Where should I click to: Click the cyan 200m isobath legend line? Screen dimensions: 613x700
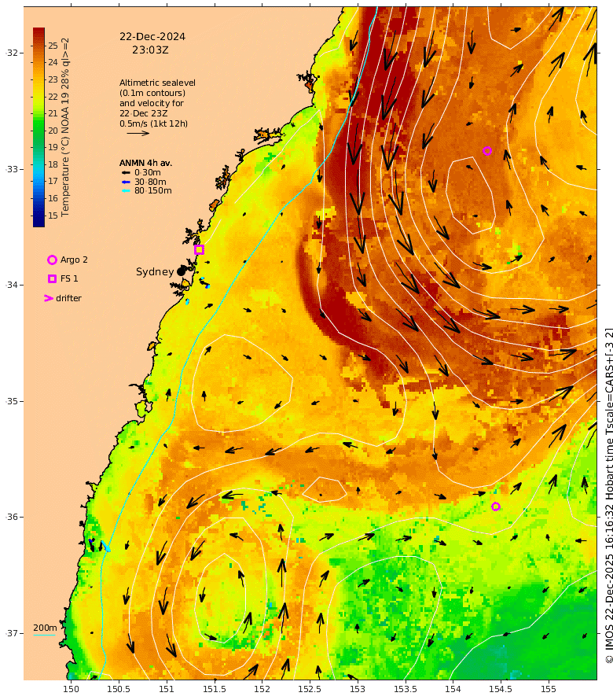coord(45,635)
